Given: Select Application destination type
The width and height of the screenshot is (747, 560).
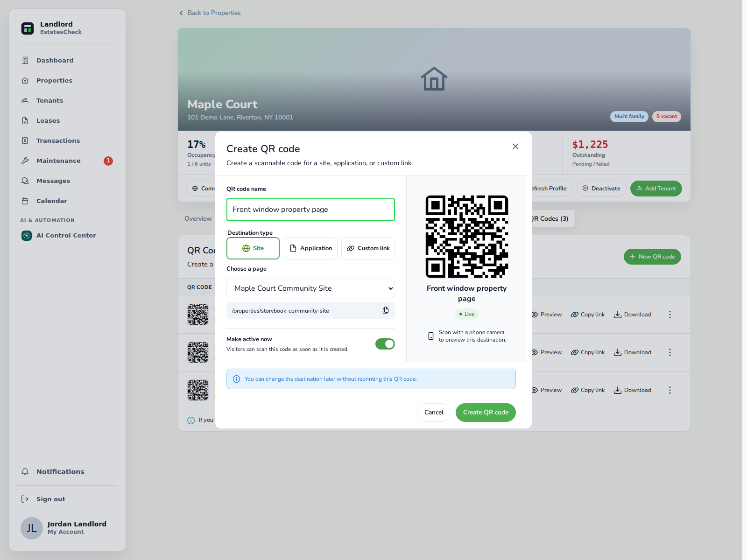Looking at the screenshot, I should 310,248.
